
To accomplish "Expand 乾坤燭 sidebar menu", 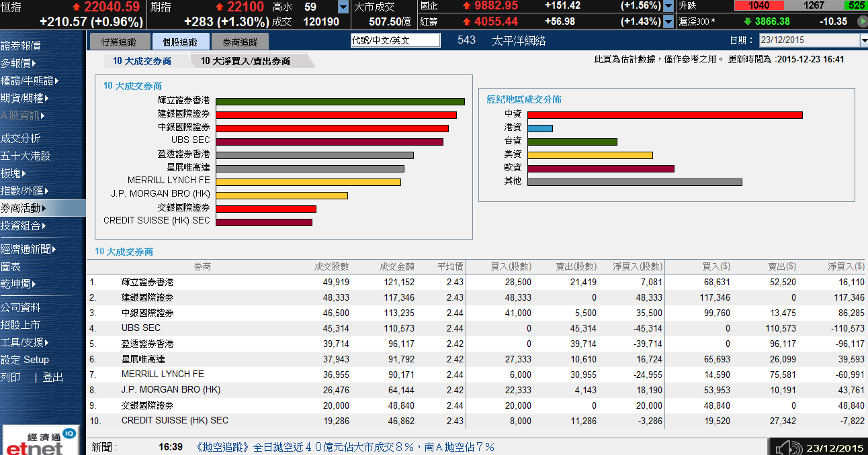I will click(18, 284).
